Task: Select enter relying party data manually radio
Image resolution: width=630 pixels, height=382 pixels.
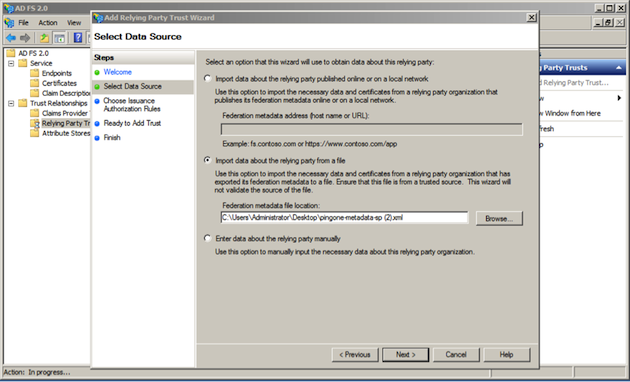Action: 207,238
